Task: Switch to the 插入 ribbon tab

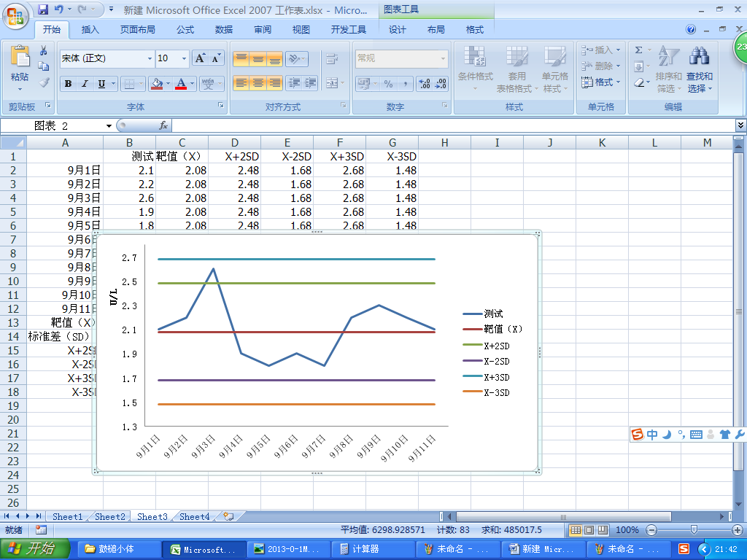Action: click(90, 30)
